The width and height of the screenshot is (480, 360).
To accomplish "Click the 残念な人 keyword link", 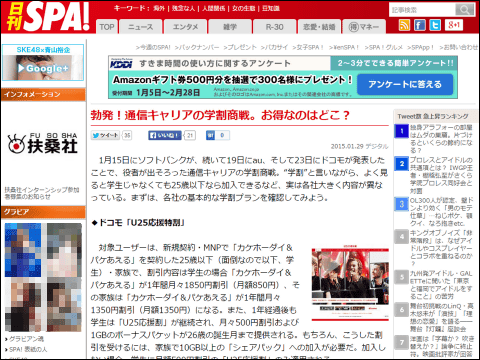I will [183, 8].
